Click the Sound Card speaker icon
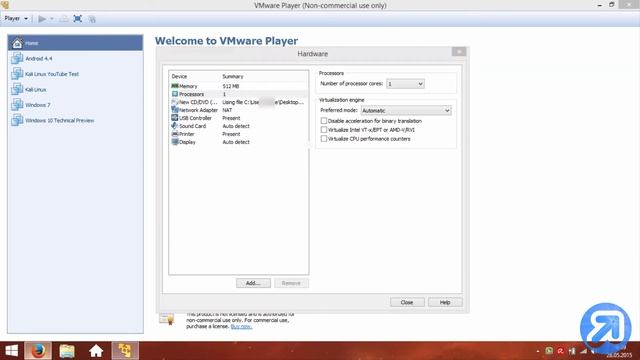The height and width of the screenshot is (360, 640). click(175, 126)
